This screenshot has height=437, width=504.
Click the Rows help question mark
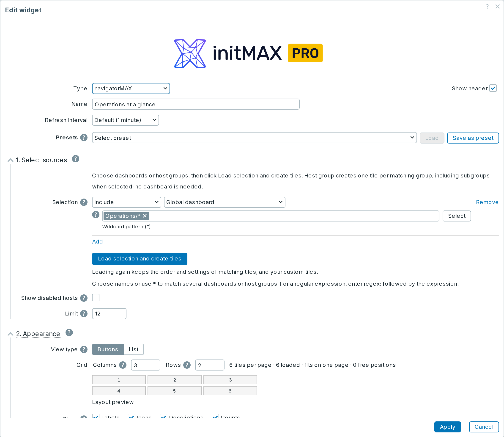click(x=187, y=365)
